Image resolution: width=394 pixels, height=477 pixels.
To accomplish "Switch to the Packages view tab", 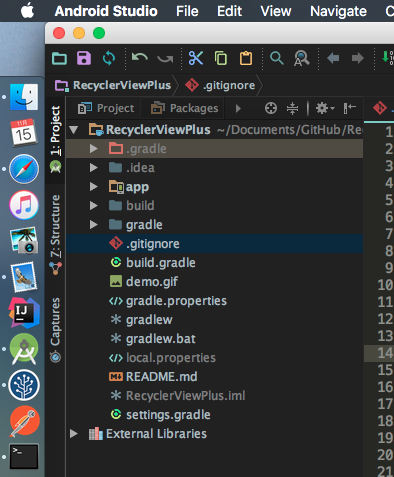I will (x=184, y=108).
